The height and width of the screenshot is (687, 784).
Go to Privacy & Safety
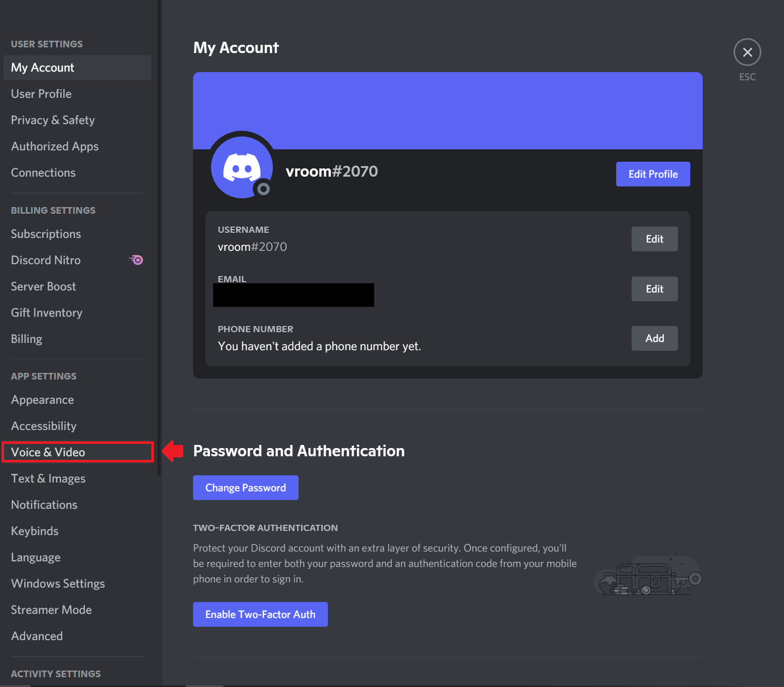77,120
